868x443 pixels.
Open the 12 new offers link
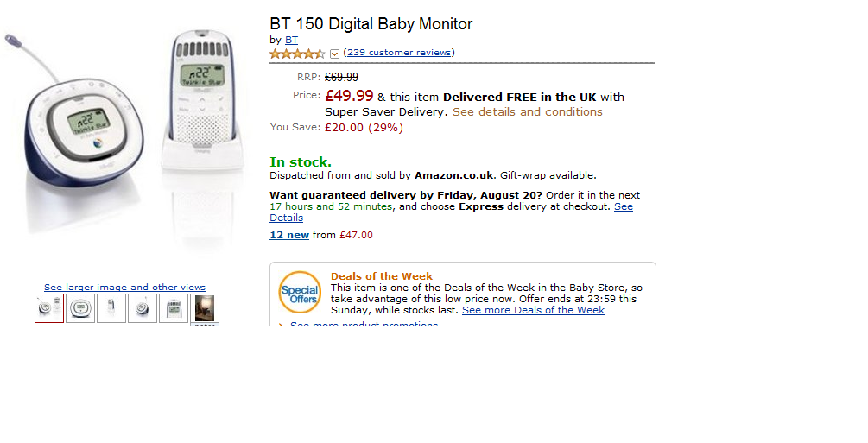click(x=289, y=235)
